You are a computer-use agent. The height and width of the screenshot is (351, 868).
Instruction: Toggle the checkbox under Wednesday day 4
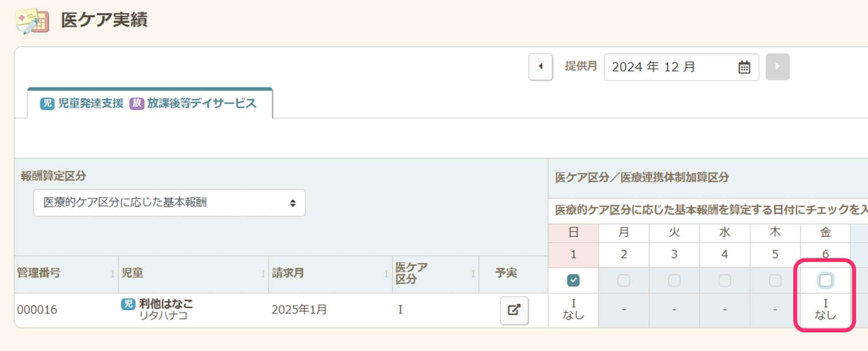725,281
